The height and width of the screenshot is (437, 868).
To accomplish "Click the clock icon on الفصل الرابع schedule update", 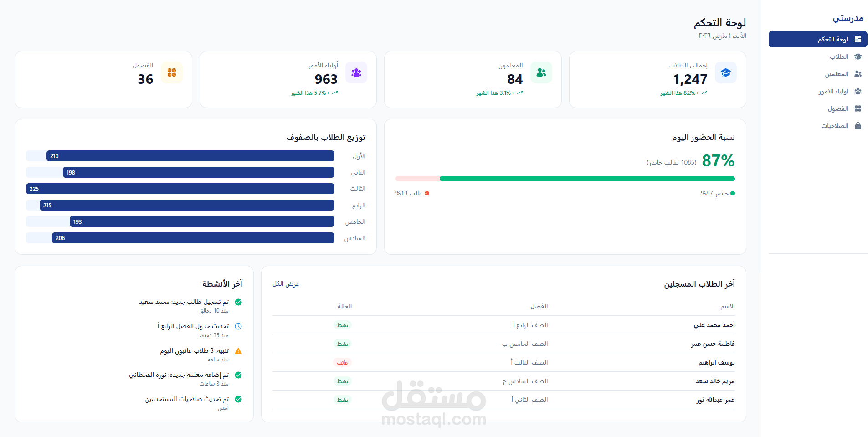I will point(238,326).
